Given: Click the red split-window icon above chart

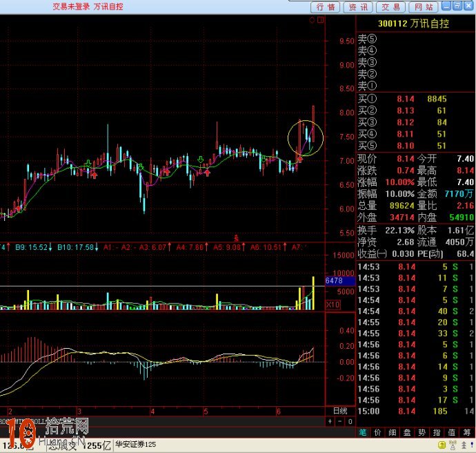Looking at the screenshot, I should coord(320,20).
